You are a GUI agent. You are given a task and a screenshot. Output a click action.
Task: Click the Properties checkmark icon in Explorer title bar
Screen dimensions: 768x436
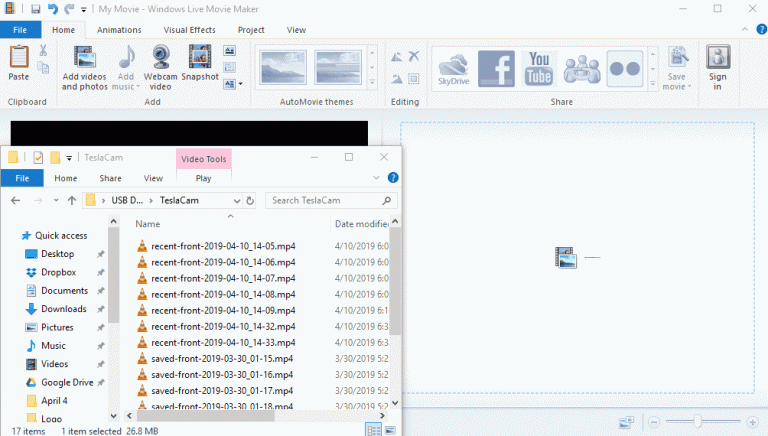[38, 157]
